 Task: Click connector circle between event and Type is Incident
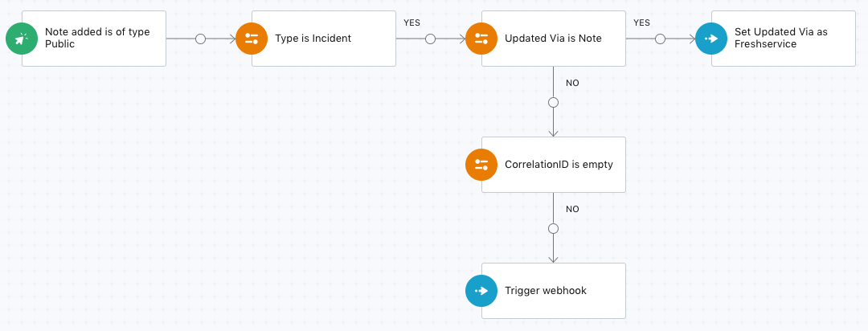click(x=200, y=39)
